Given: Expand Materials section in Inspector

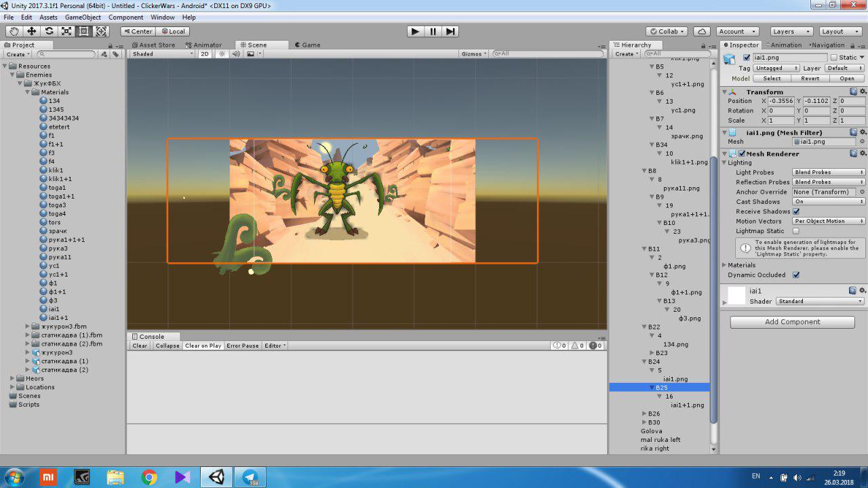Looking at the screenshot, I should click(724, 265).
